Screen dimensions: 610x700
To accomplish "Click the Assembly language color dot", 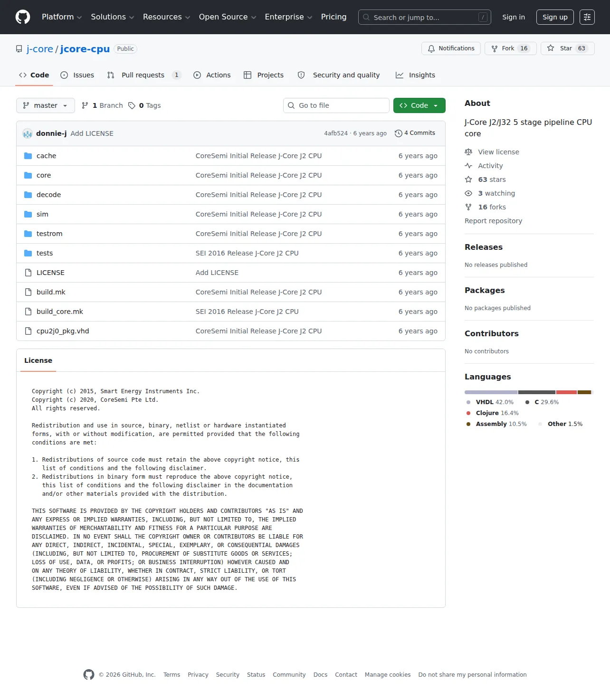I will 468,424.
